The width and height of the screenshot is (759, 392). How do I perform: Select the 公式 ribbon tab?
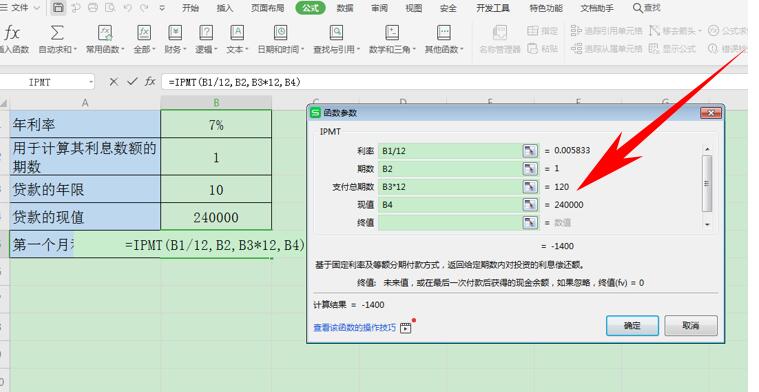310,8
